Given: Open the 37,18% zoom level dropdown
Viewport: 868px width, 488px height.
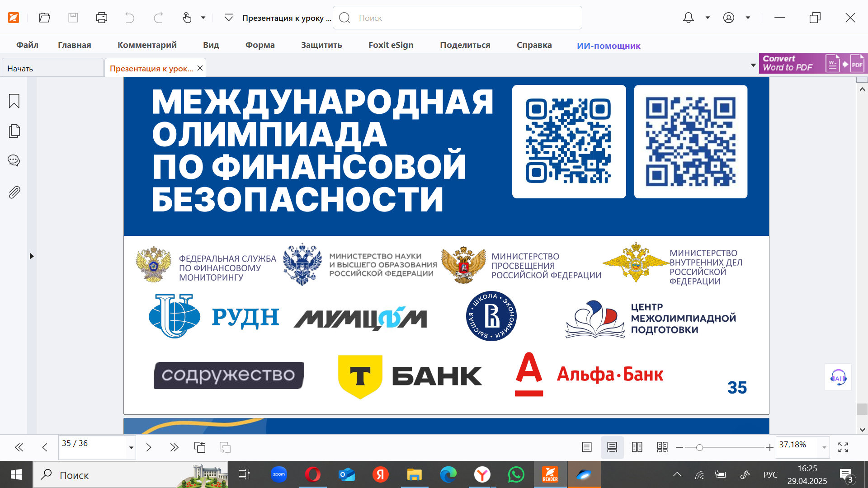Looking at the screenshot, I should (824, 447).
